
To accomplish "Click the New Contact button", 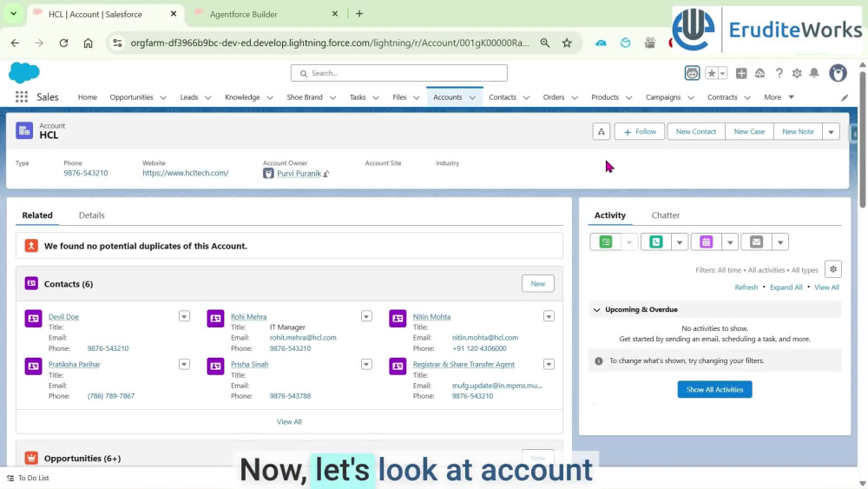I will (x=696, y=132).
